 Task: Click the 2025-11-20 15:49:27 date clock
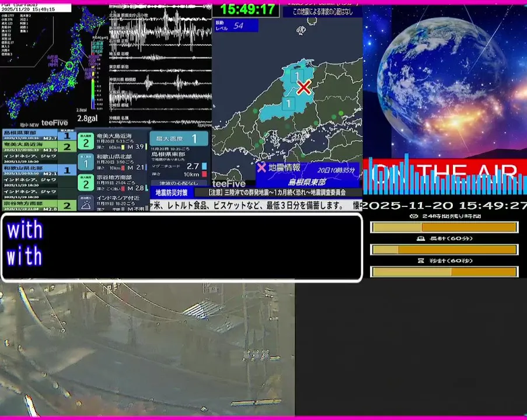(444, 205)
